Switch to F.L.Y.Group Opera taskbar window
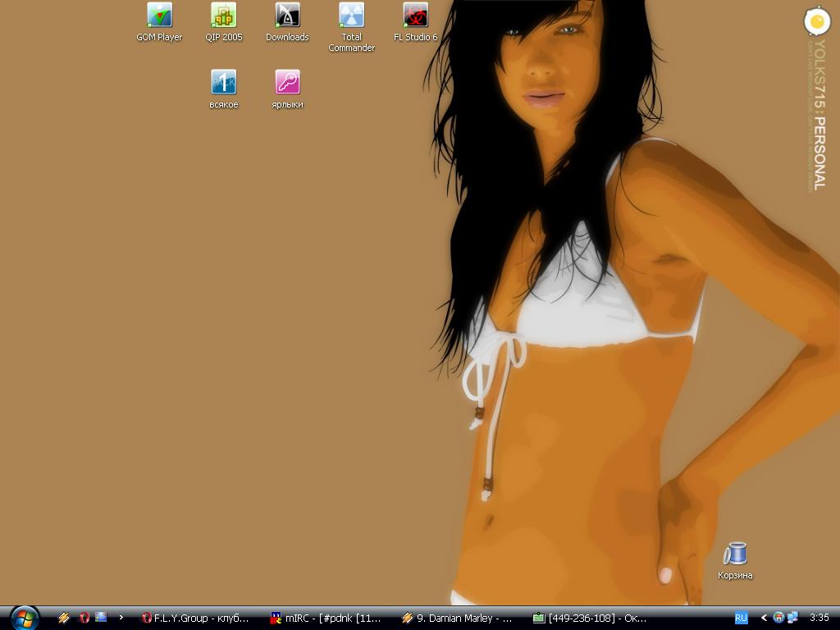Screen dimensions: 840x630 click(x=195, y=619)
